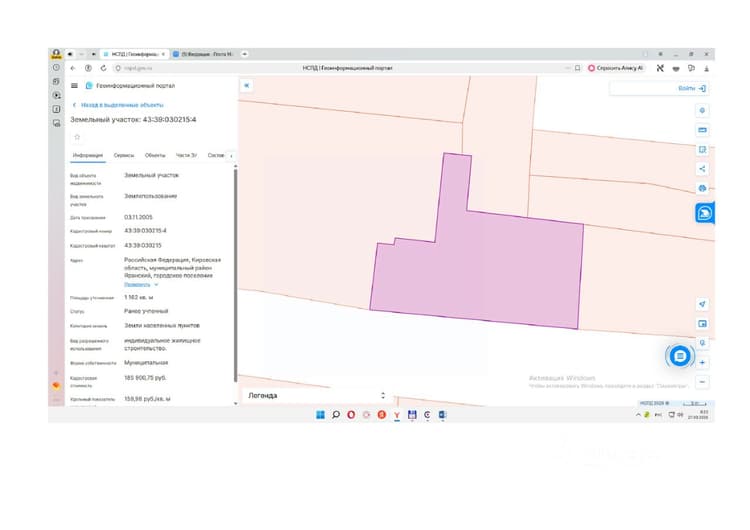Viewport: 750px width, 530px height.
Task: Toggle the overview minimap button
Action: coord(702,324)
